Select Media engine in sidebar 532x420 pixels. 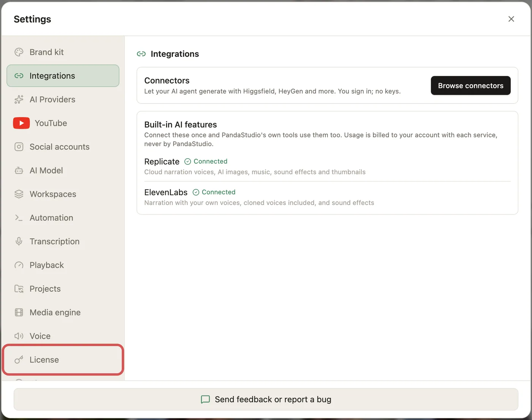click(x=63, y=312)
